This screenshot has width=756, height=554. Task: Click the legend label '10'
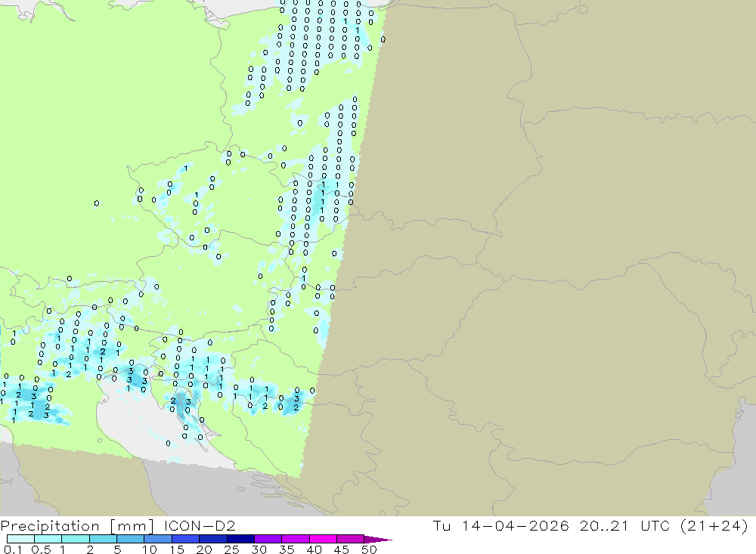pos(150,549)
